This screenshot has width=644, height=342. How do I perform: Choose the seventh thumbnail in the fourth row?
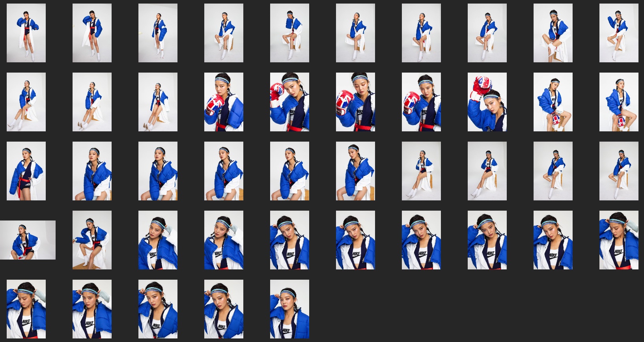coord(421,240)
